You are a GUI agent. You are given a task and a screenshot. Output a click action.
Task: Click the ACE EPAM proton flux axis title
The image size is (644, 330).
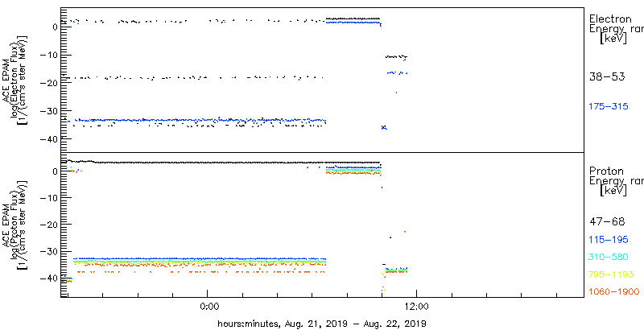tap(16, 225)
